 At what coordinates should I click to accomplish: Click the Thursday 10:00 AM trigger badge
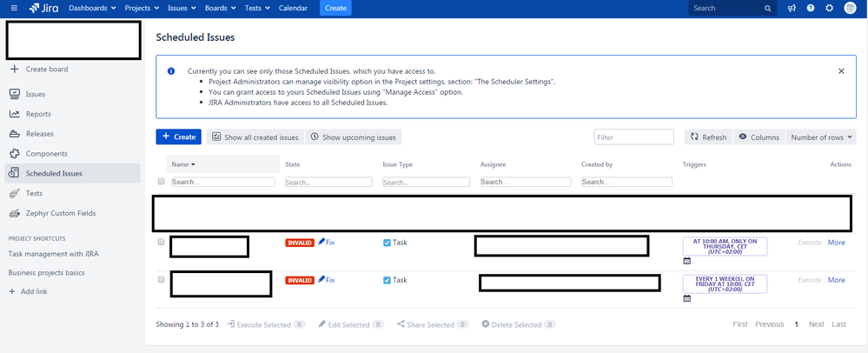[x=726, y=246]
